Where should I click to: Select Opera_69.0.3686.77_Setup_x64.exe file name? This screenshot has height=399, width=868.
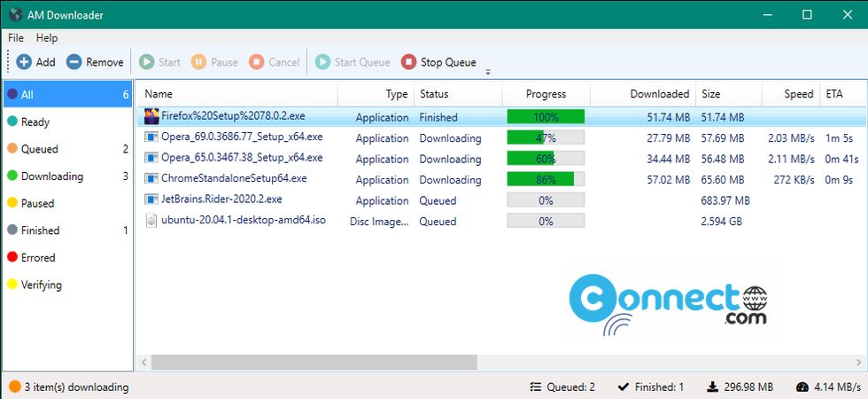[x=242, y=137]
